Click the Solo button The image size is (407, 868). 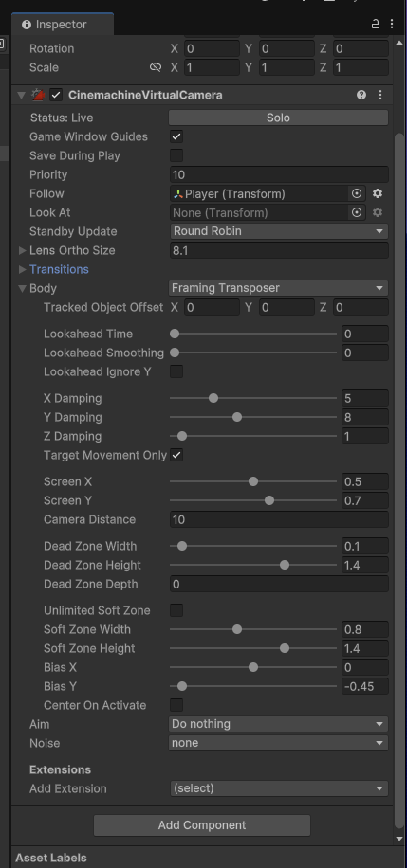pos(278,118)
